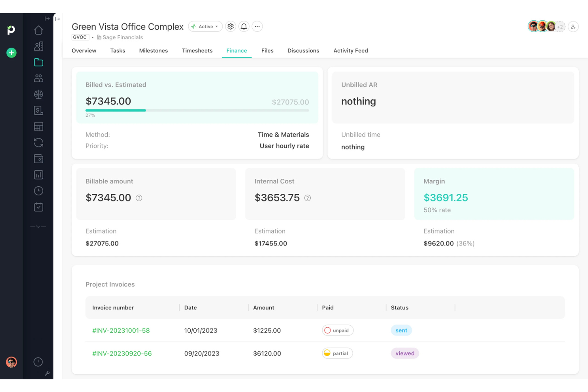Select the Clients icon in the sidebar
The height and width of the screenshot is (392, 588).
pyautogui.click(x=39, y=46)
